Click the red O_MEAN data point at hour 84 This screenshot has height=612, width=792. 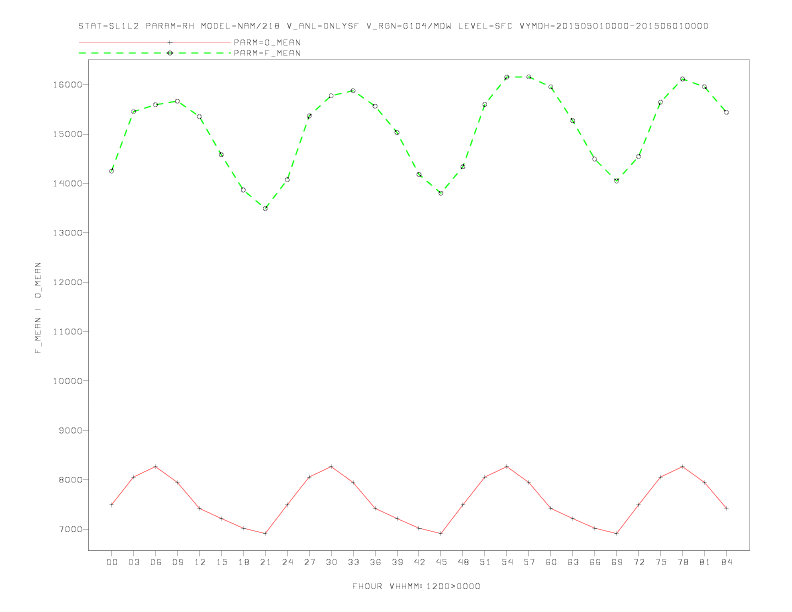click(726, 508)
